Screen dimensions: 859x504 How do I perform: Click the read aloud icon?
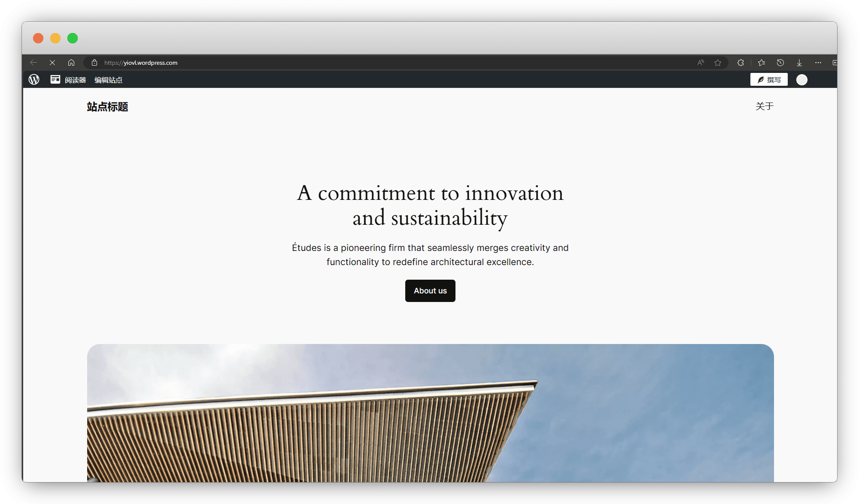point(701,63)
